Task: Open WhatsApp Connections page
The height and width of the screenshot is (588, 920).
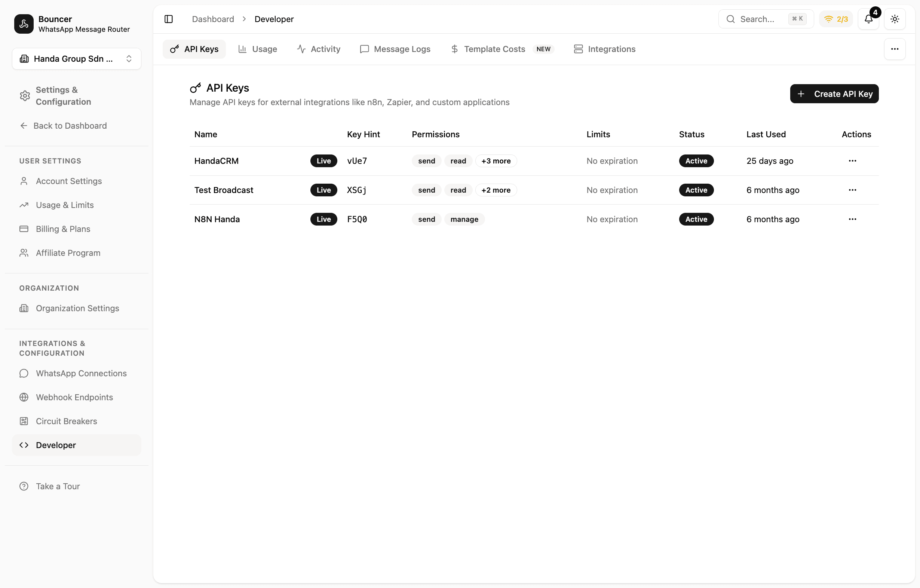Action: click(x=76, y=373)
